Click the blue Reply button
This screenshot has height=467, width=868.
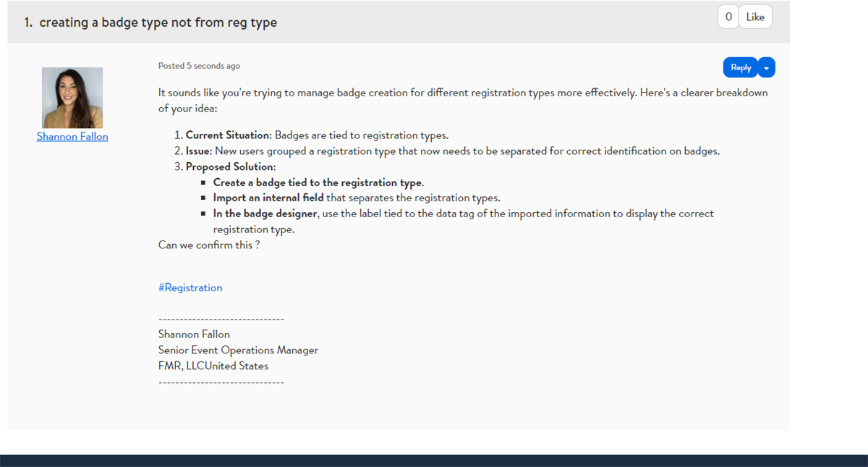[x=740, y=67]
